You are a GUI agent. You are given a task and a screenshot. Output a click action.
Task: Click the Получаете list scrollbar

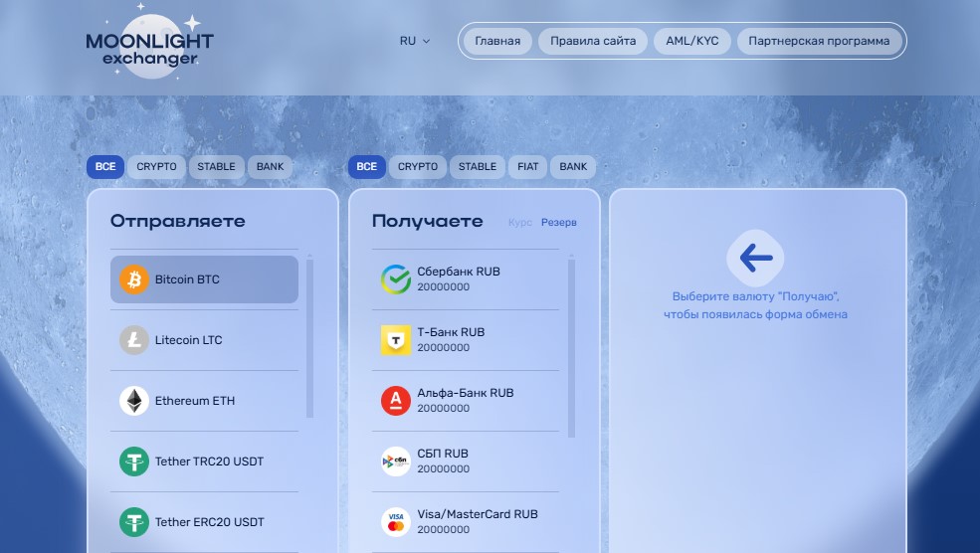click(x=571, y=347)
